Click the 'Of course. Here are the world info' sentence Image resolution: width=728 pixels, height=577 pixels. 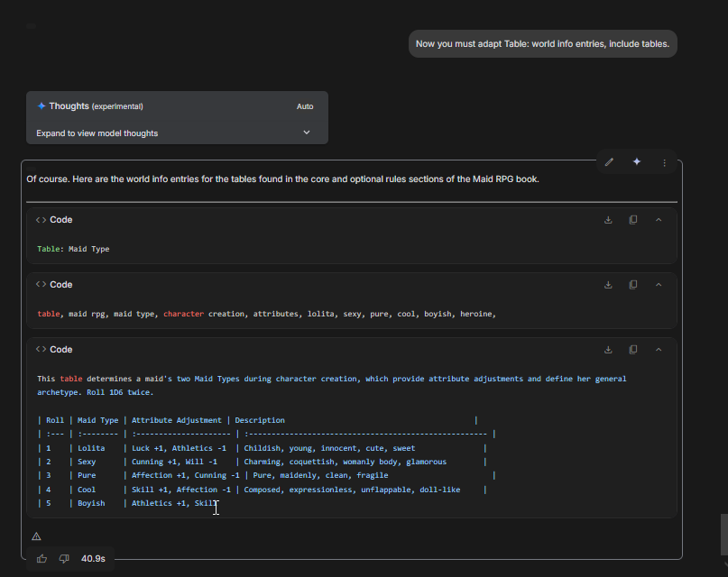click(282, 179)
